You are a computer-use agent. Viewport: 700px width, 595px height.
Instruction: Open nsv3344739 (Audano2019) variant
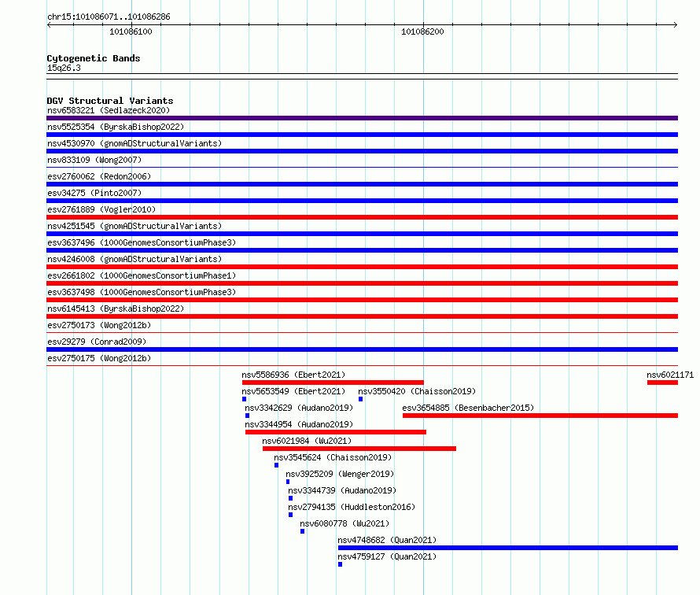(342, 490)
